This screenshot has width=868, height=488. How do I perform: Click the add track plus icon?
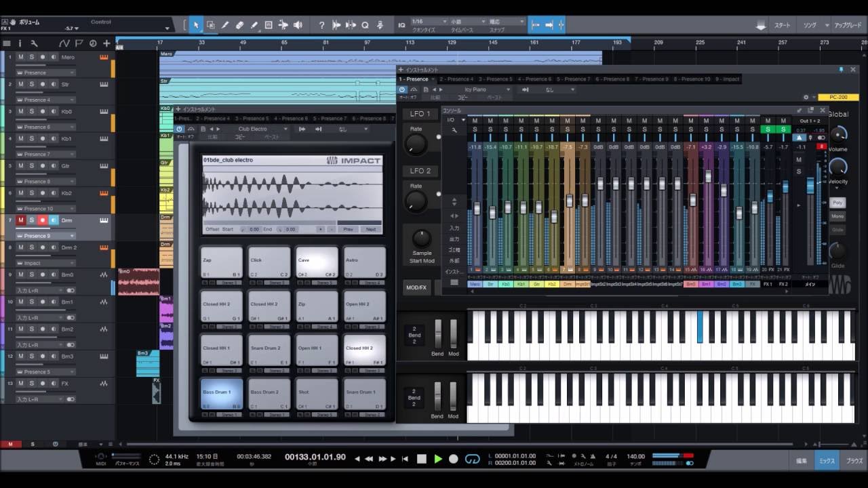pos(106,43)
